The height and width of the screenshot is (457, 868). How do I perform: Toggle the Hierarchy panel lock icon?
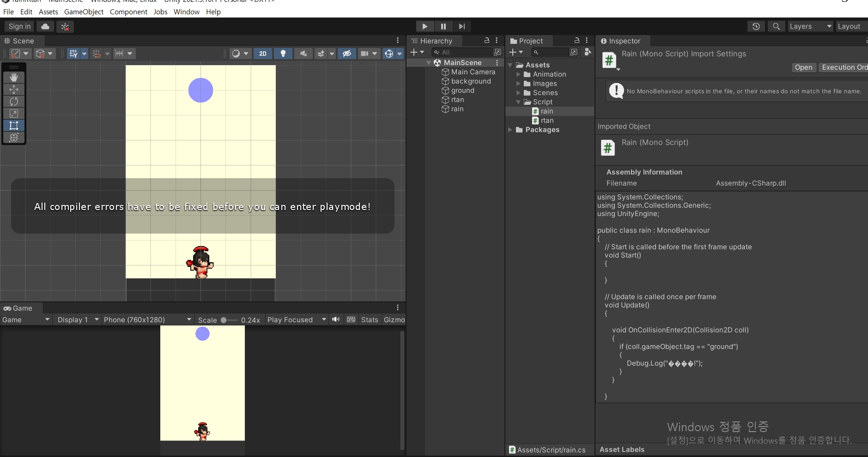pyautogui.click(x=486, y=41)
